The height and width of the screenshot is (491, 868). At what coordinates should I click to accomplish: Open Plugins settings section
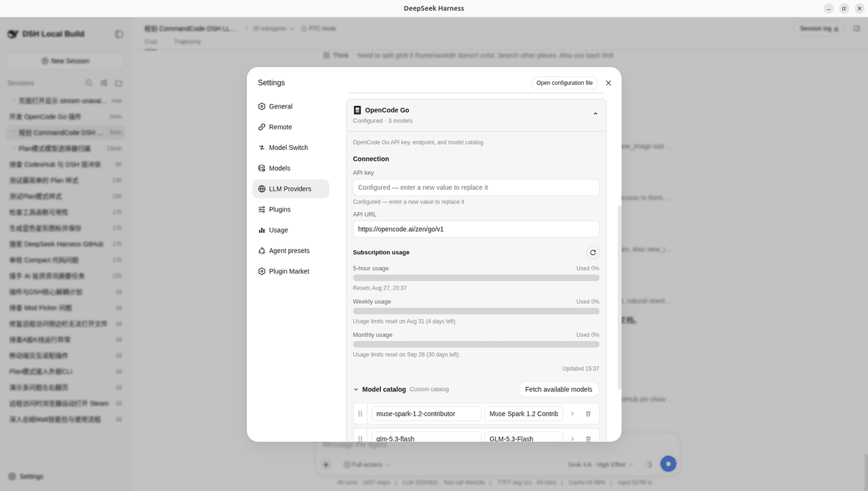291,210
